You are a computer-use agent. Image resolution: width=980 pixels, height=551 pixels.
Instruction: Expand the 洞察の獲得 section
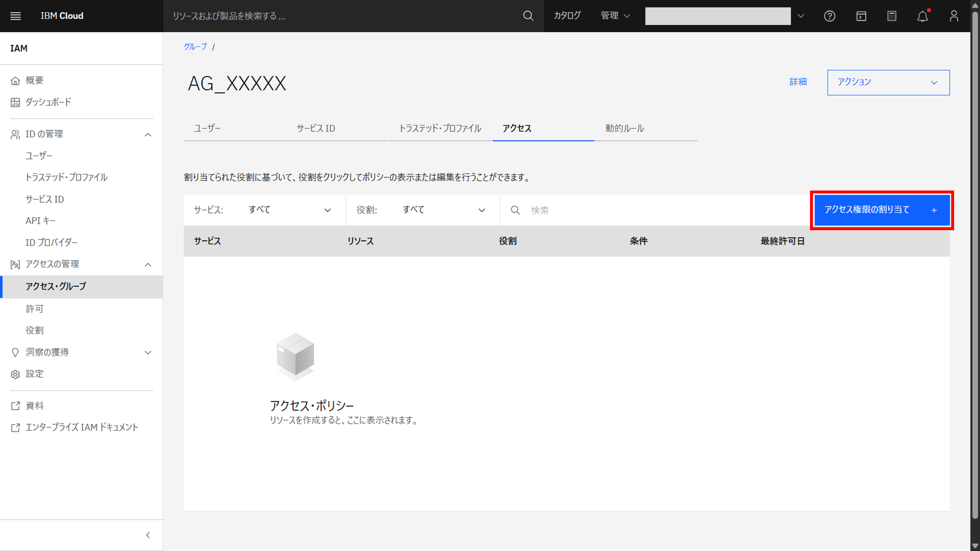pyautogui.click(x=147, y=353)
